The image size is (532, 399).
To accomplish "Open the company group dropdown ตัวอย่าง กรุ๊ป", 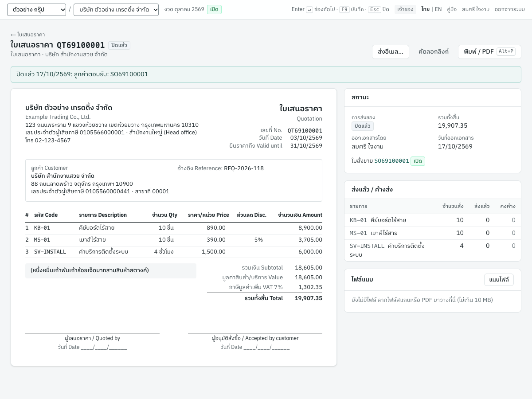I will point(36,9).
